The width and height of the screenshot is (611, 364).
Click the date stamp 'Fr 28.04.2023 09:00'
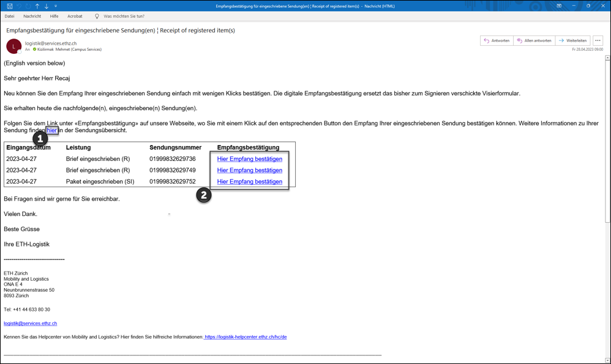587,50
